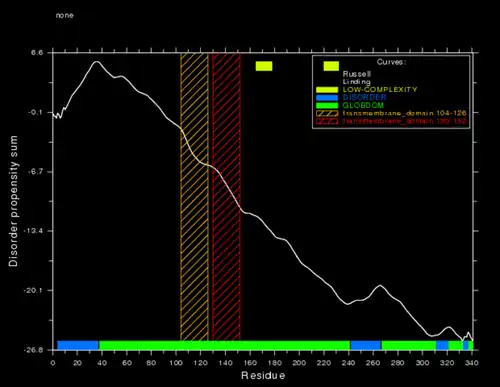Select the Russell curve legend label
The height and width of the screenshot is (387, 500).
coord(357,74)
